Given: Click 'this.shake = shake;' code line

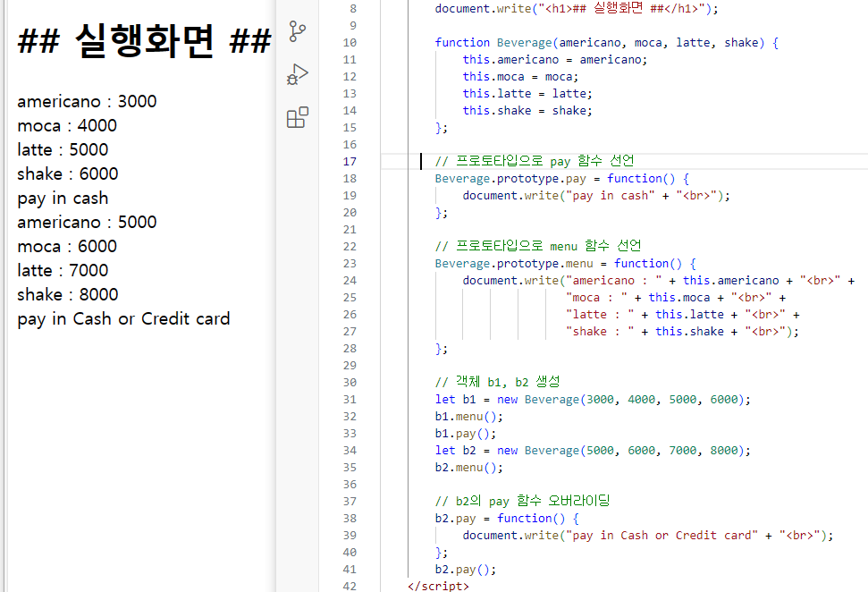Looking at the screenshot, I should coord(527,111).
